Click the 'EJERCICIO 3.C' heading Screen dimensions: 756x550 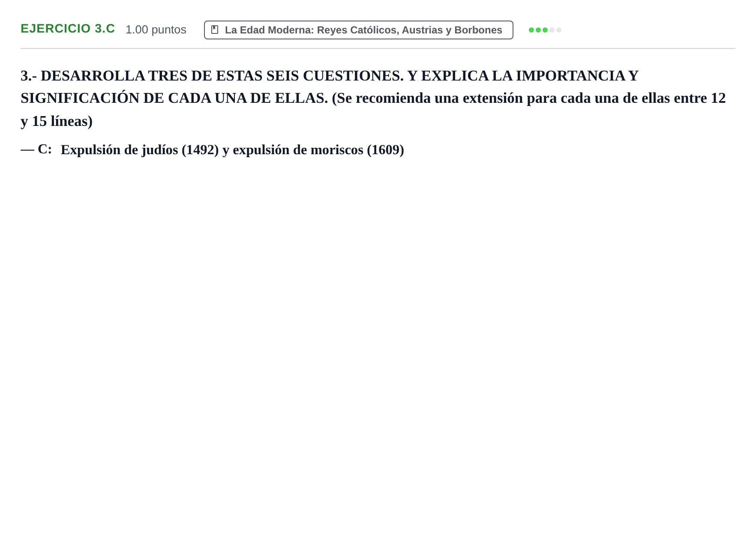tap(68, 29)
